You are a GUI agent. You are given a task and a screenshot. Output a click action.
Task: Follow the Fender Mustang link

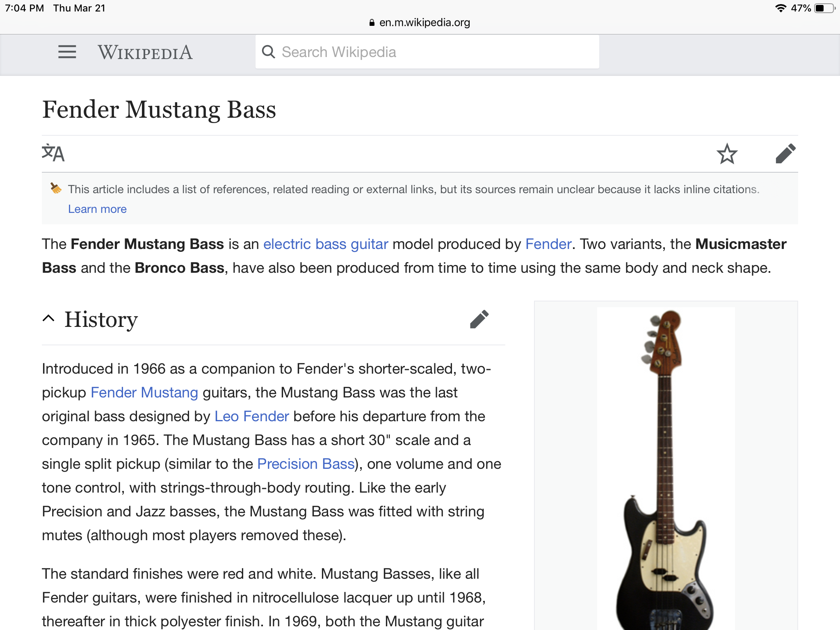[x=144, y=393]
